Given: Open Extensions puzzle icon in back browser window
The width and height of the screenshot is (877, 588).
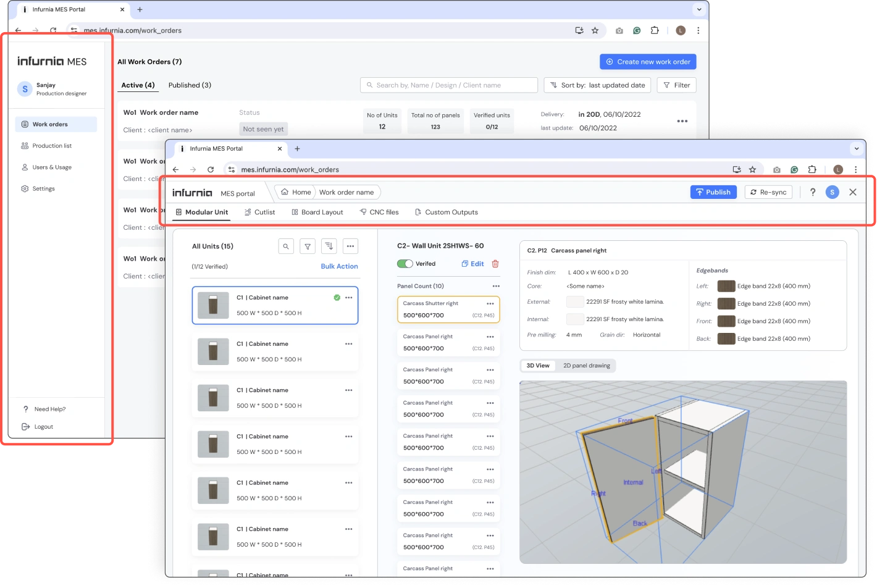Looking at the screenshot, I should coord(655,30).
